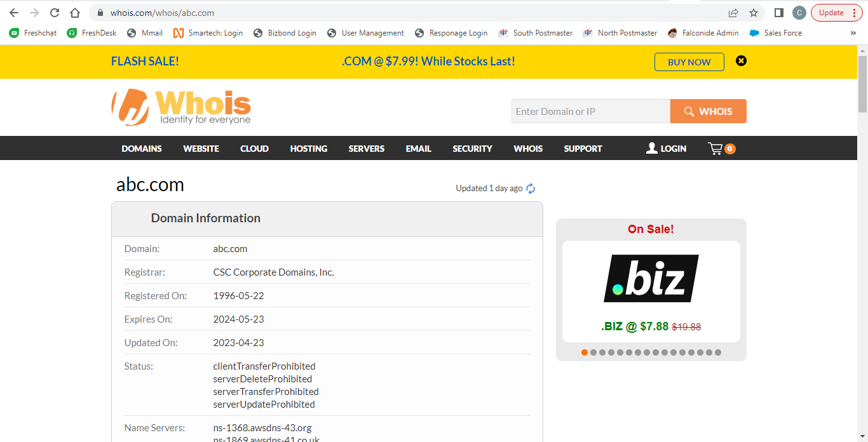Open the User Management bookmark

365,33
